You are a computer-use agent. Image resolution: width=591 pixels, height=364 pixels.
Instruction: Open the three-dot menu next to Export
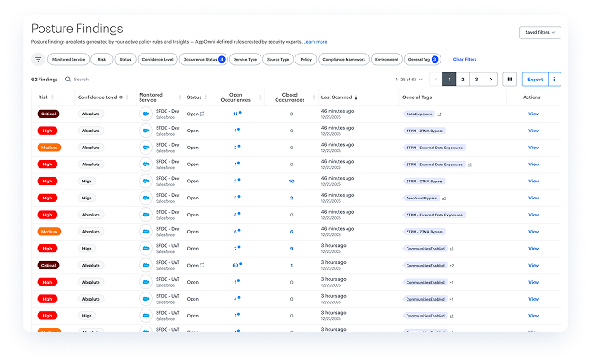click(x=554, y=79)
